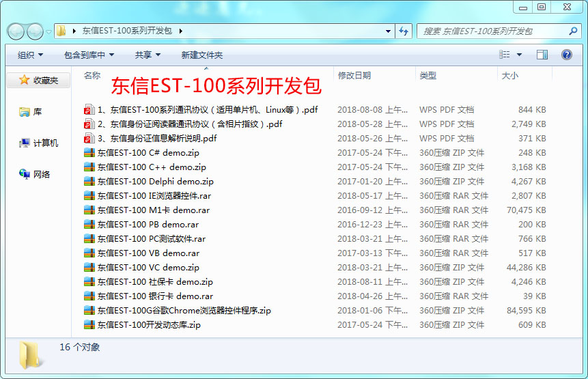Select file name 东信EST-100 VC demo.zip
Image resolution: width=588 pixels, height=379 pixels.
pos(148,267)
